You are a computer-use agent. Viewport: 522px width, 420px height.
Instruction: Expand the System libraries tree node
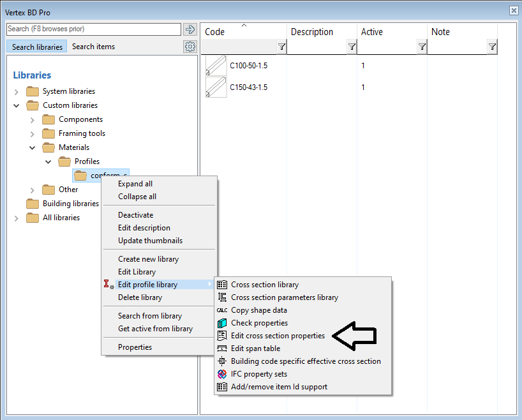(x=17, y=92)
